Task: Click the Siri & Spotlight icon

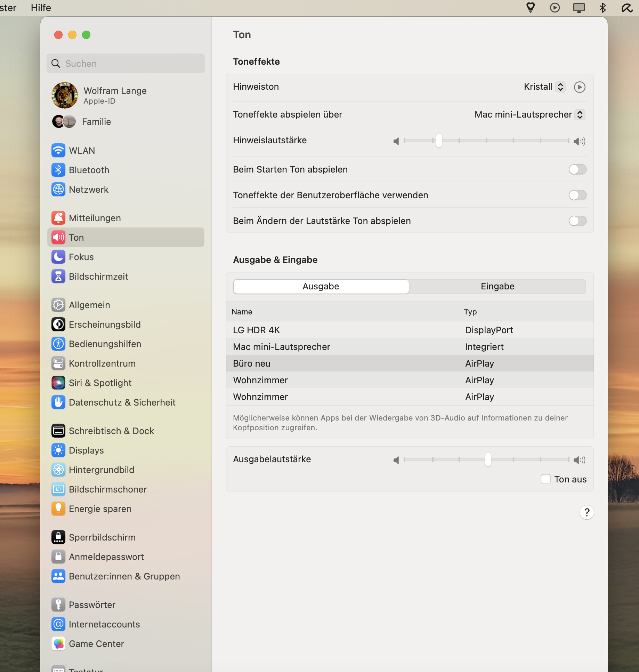Action: (58, 383)
